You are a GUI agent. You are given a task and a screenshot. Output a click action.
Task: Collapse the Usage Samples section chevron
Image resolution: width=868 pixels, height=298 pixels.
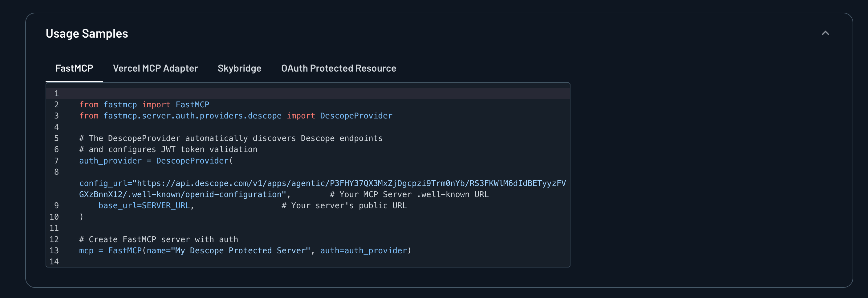825,33
